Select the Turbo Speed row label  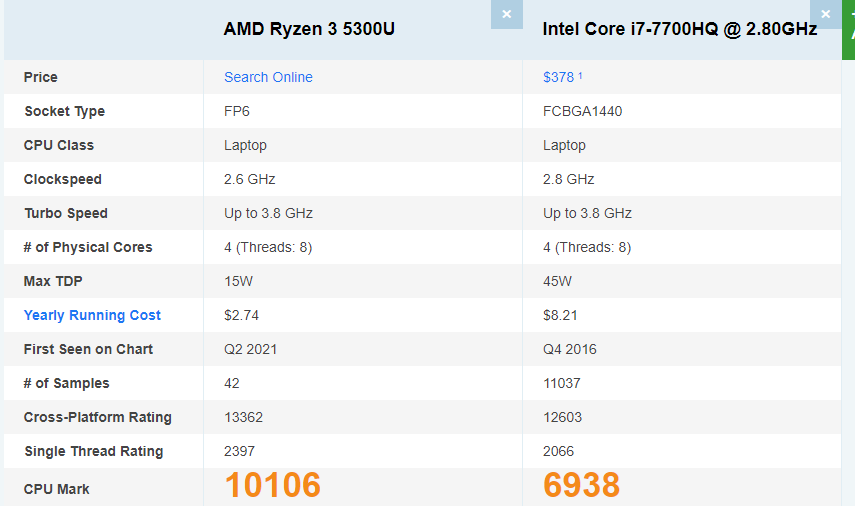[x=66, y=213]
